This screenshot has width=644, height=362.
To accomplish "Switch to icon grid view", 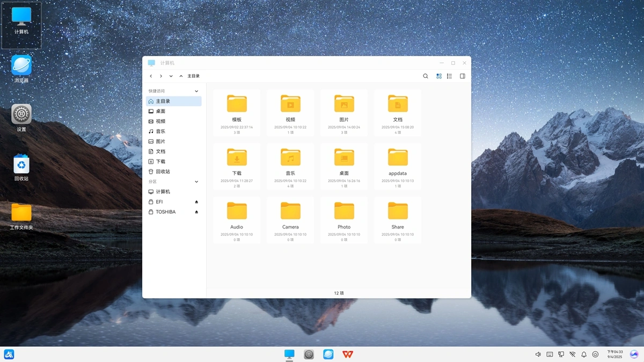I will (x=439, y=76).
